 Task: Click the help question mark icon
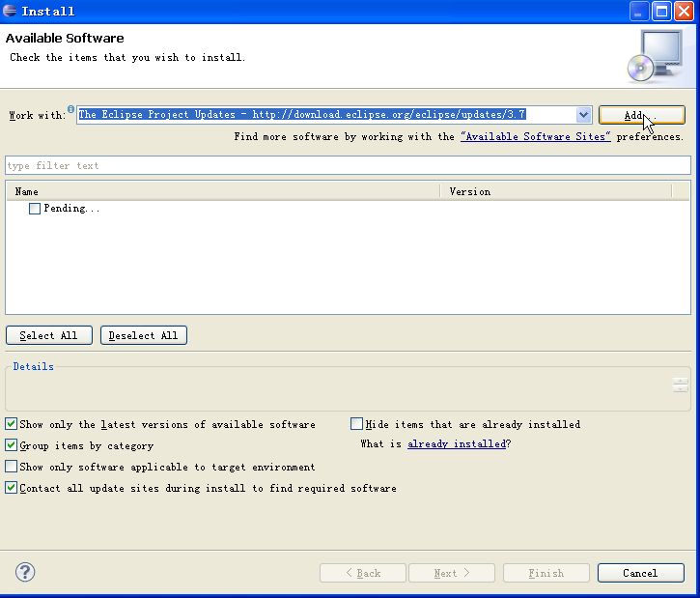(25, 572)
